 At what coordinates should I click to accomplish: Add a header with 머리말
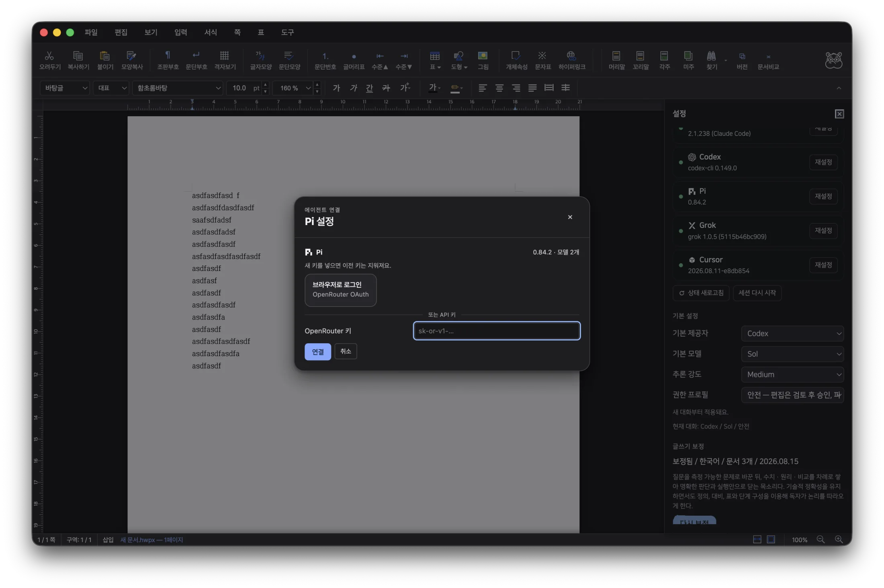616,59
